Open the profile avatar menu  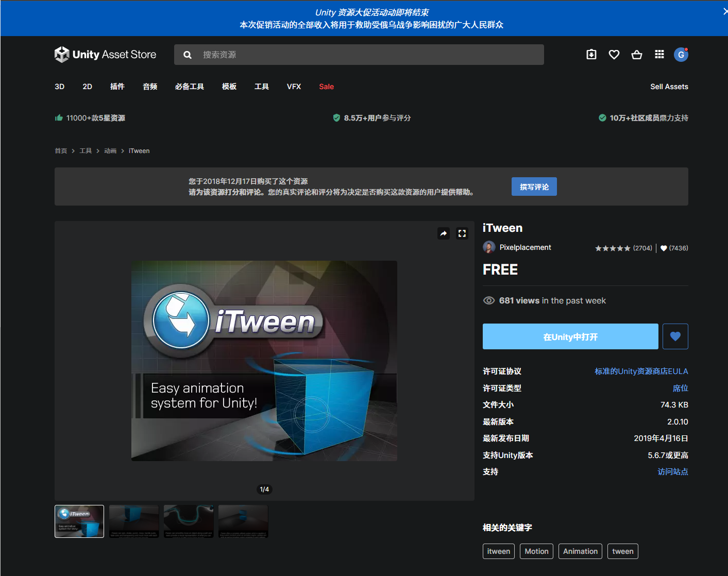(681, 54)
